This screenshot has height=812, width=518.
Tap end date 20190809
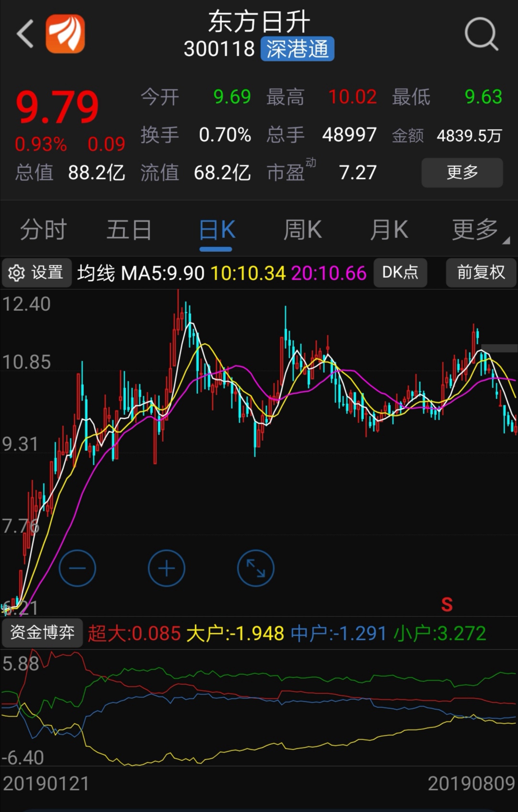[471, 784]
